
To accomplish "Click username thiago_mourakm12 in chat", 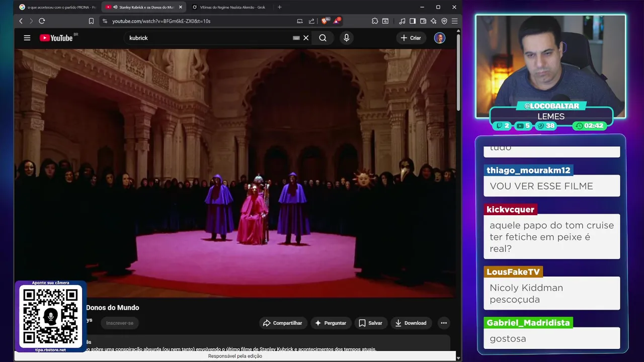I will pos(528,170).
